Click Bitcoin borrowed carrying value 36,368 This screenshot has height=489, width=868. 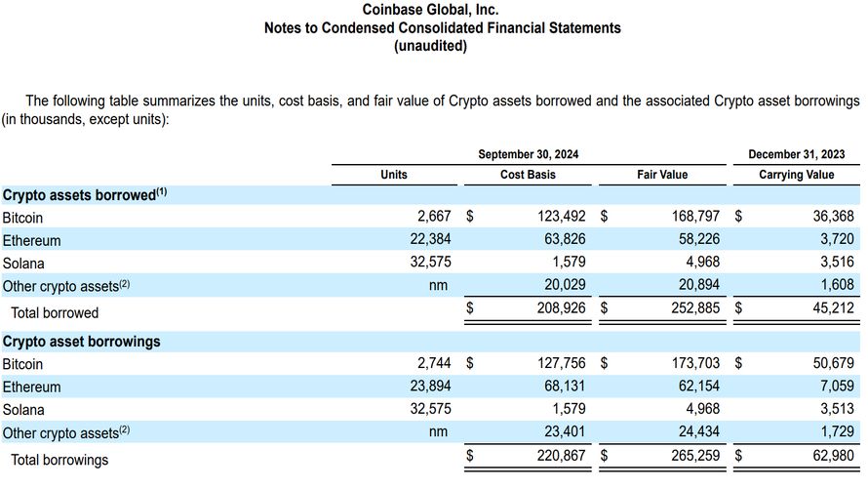coord(833,216)
